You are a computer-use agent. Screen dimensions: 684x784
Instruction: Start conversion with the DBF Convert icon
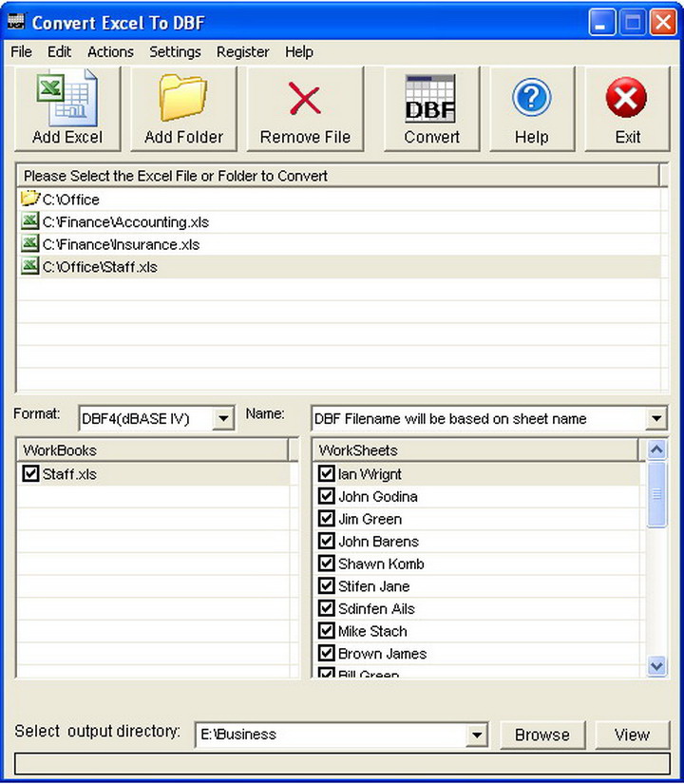coord(430,99)
